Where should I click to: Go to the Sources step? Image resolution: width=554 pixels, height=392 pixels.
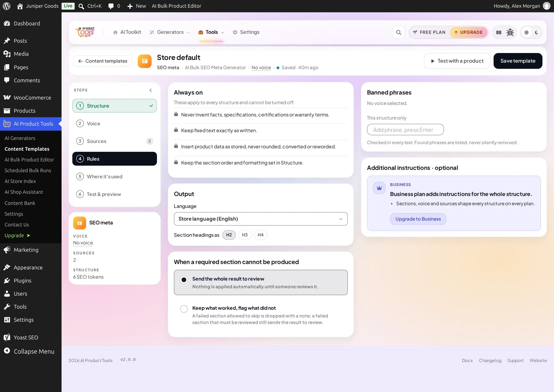(114, 141)
